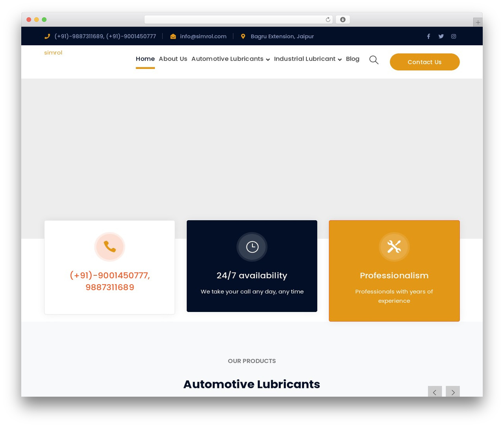
Task: Open the About Us page
Action: 173,59
